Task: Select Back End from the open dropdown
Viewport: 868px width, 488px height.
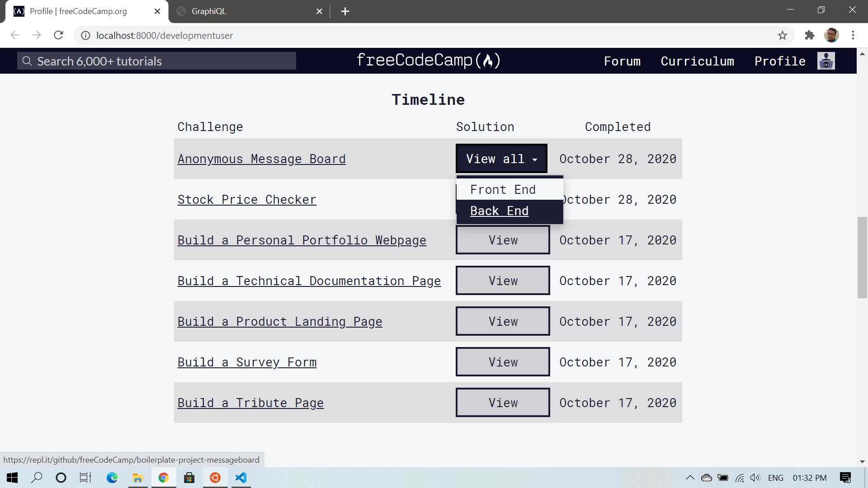Action: 499,211
